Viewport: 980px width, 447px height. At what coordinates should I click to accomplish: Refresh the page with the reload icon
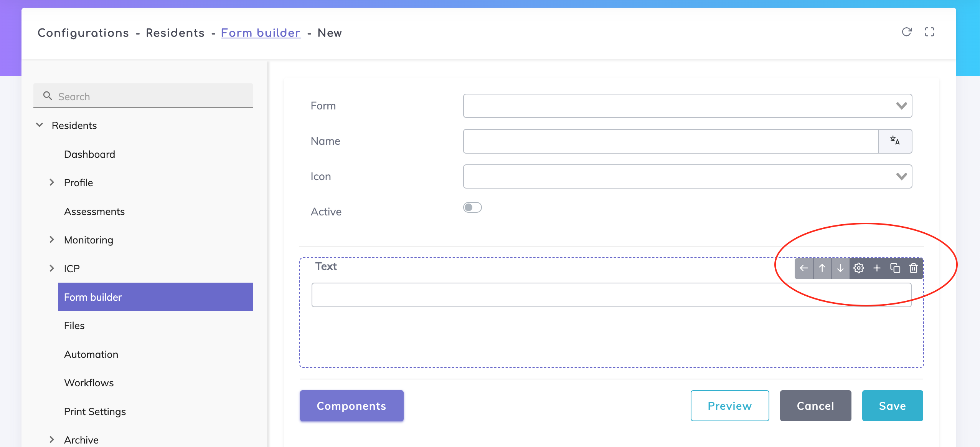click(x=907, y=32)
